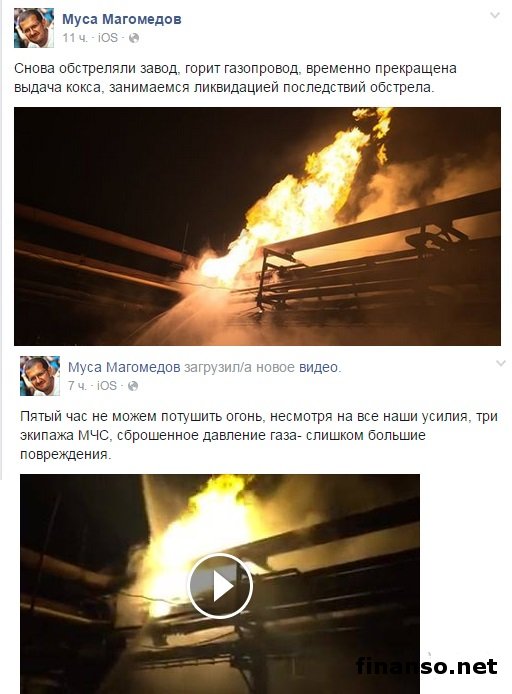Open the first post's profile avatar
512x694 pixels.
[x=34, y=27]
